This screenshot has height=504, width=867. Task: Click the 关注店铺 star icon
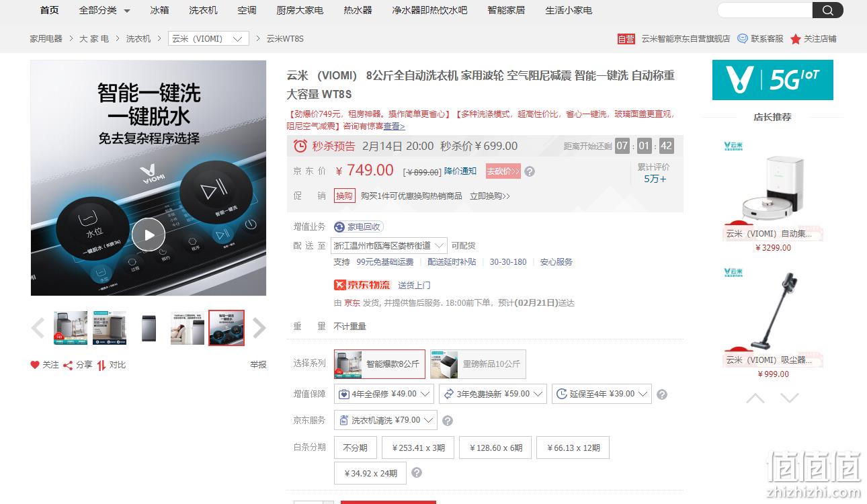pos(796,39)
